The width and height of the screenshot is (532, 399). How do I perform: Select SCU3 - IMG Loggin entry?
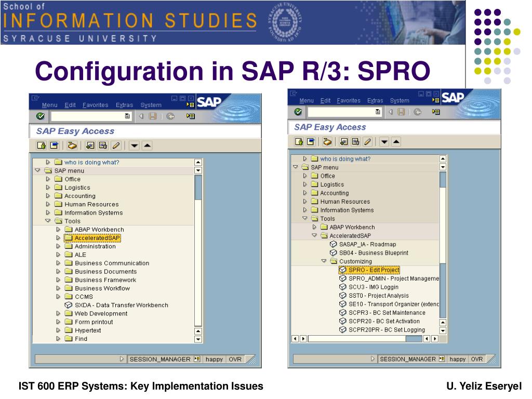369,287
